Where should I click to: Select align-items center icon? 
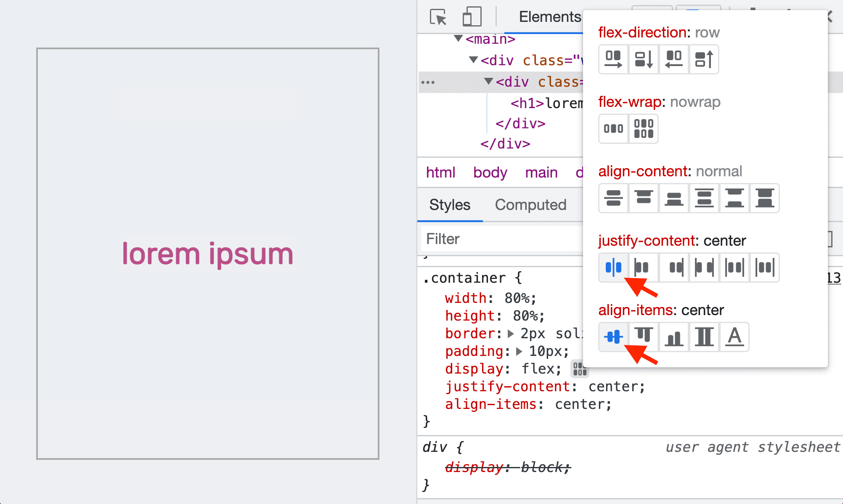pos(613,337)
